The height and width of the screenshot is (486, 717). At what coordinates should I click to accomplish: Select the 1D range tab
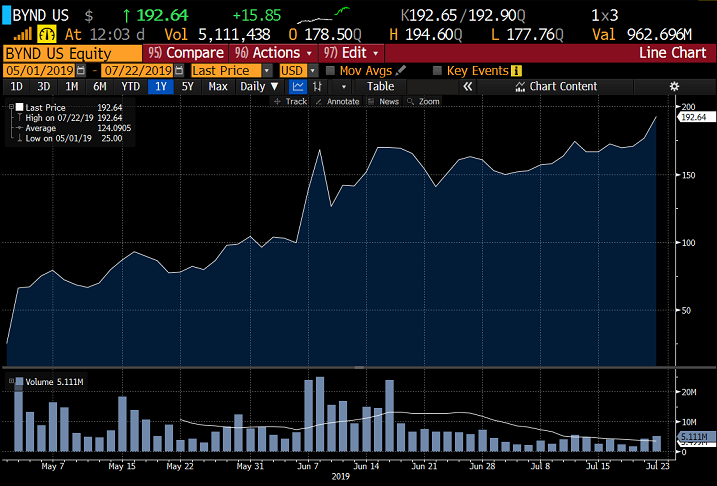pyautogui.click(x=16, y=86)
